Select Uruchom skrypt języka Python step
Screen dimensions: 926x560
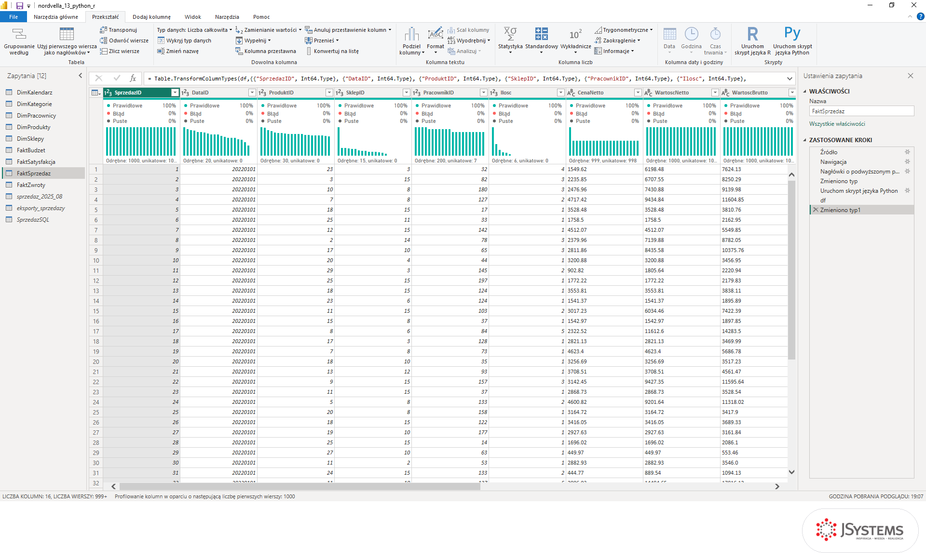[x=858, y=191]
